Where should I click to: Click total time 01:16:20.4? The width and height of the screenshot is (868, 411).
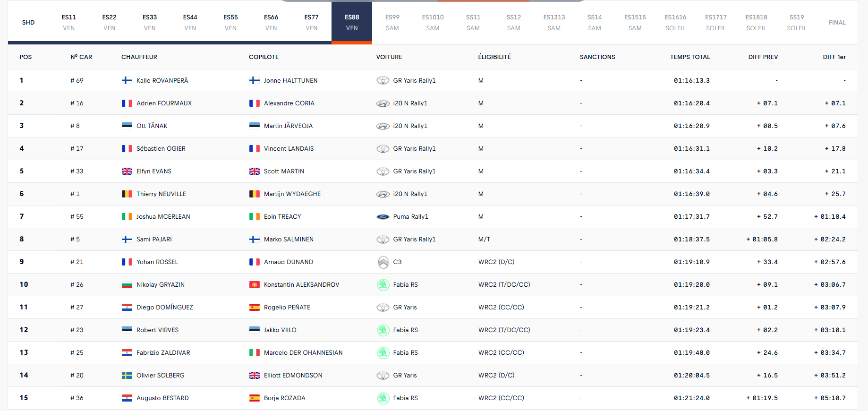click(x=692, y=103)
